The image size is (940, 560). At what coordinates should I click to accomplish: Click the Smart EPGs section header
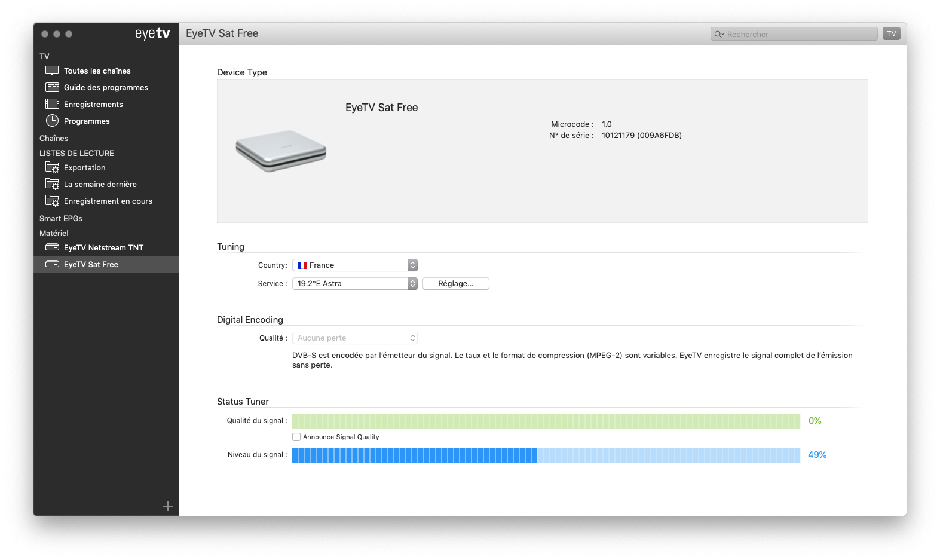pyautogui.click(x=61, y=218)
